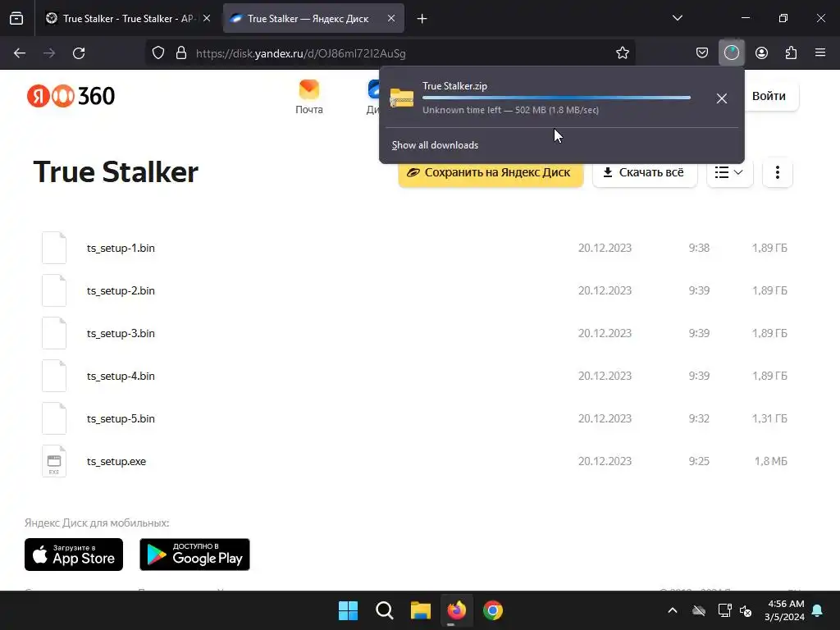Open File Explorer from taskbar
The height and width of the screenshot is (630, 840).
coord(421,610)
